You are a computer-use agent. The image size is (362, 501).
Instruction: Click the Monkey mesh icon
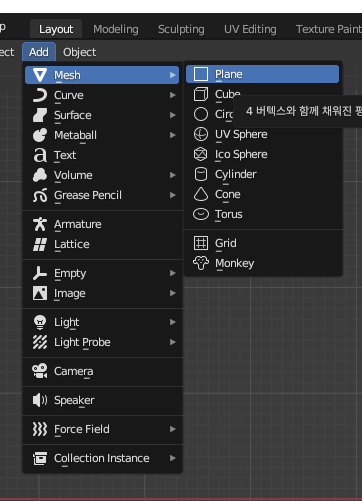(201, 263)
